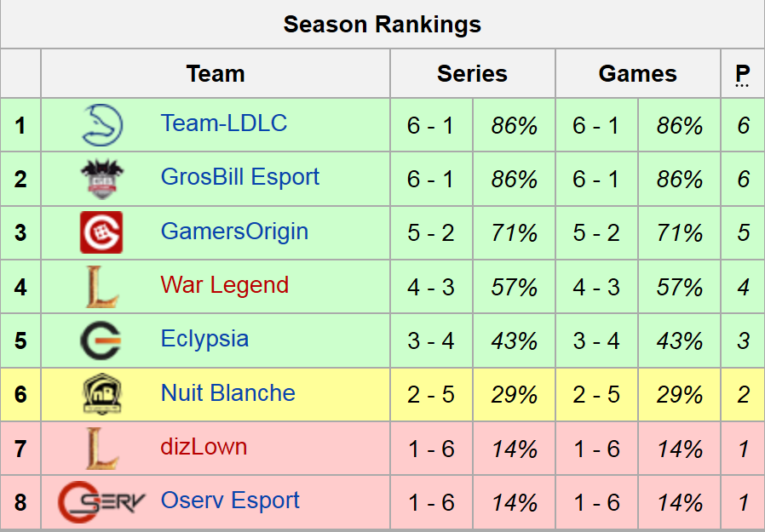Click the P points column header

point(742,74)
